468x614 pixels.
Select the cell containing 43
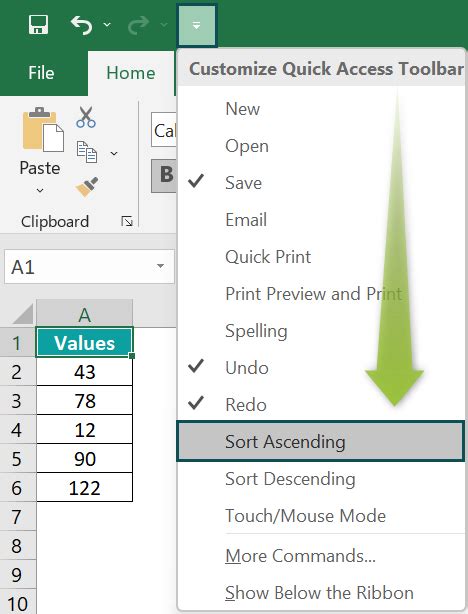tap(85, 372)
